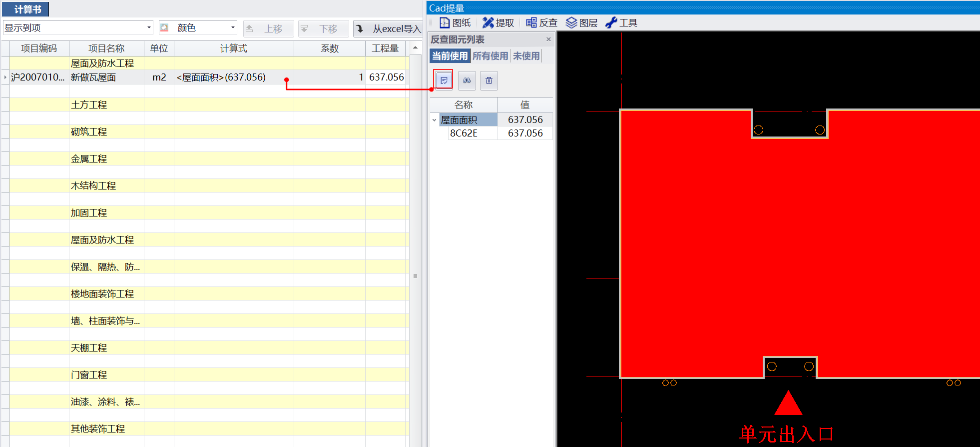The width and height of the screenshot is (980, 447).
Task: Select the 门窗工程 category row
Action: coord(205,374)
